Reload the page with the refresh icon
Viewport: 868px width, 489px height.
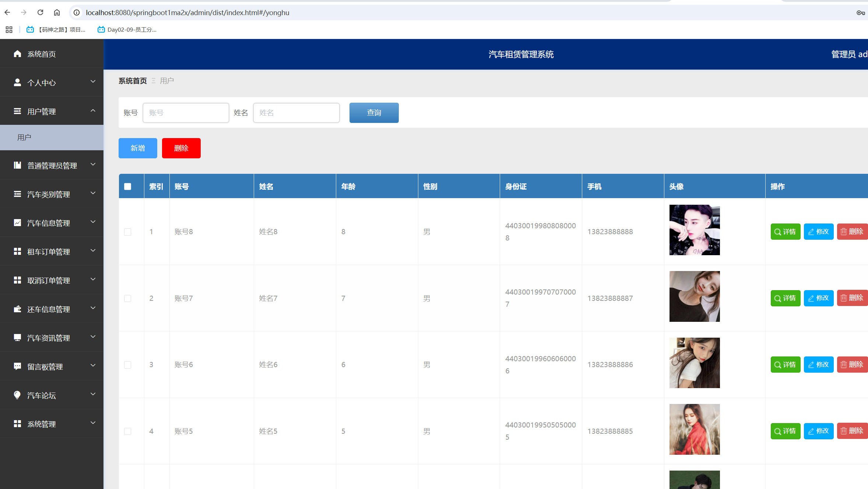(x=41, y=13)
